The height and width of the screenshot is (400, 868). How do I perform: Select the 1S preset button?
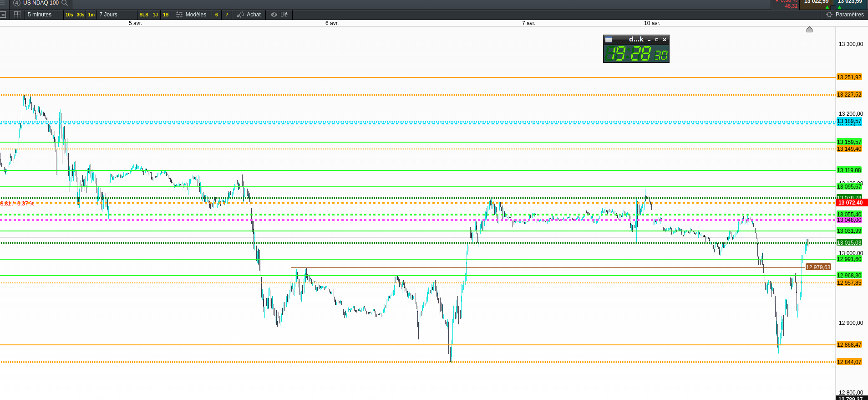click(x=166, y=15)
